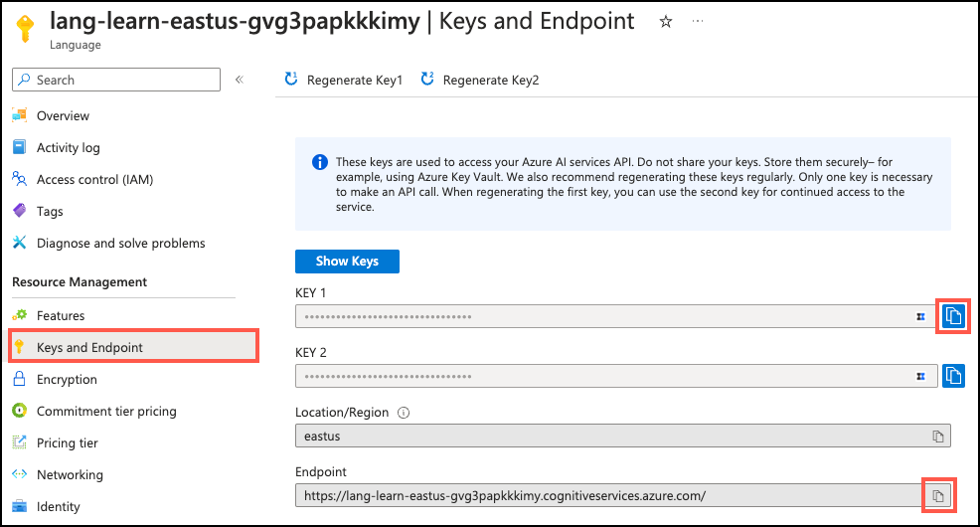Click the Language subtitle under the title

tap(76, 45)
